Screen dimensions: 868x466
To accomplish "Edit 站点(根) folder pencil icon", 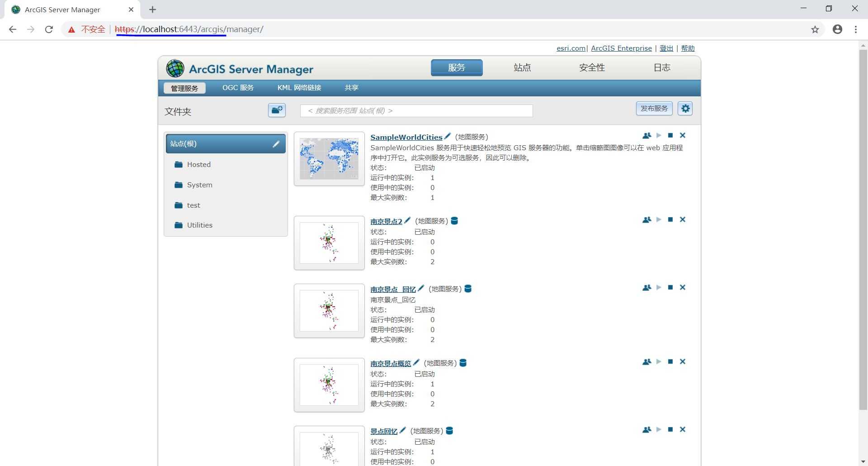I will click(x=276, y=144).
